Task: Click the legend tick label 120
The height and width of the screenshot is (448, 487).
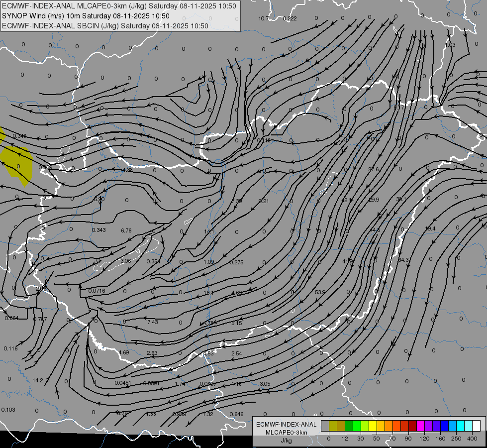Action: [424, 439]
